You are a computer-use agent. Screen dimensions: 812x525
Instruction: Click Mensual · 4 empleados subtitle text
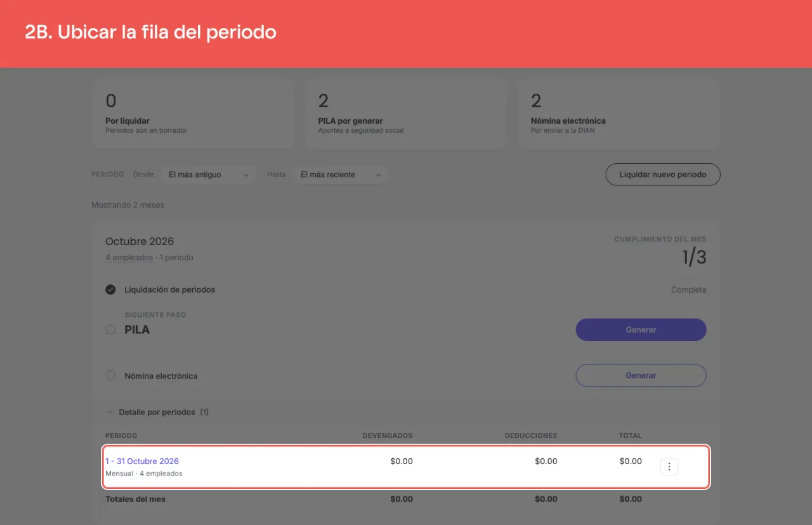click(x=144, y=474)
